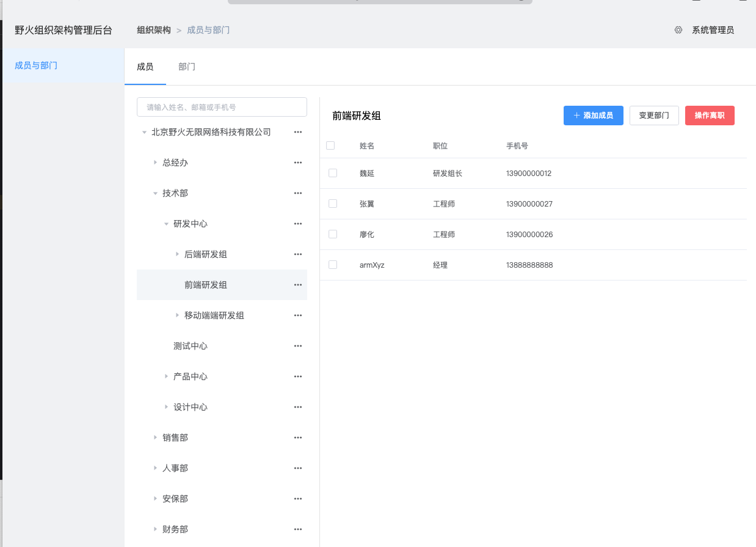This screenshot has width=756, height=547.
Task: Open options for 北京野火无限网络科技有限公司
Action: (x=298, y=132)
